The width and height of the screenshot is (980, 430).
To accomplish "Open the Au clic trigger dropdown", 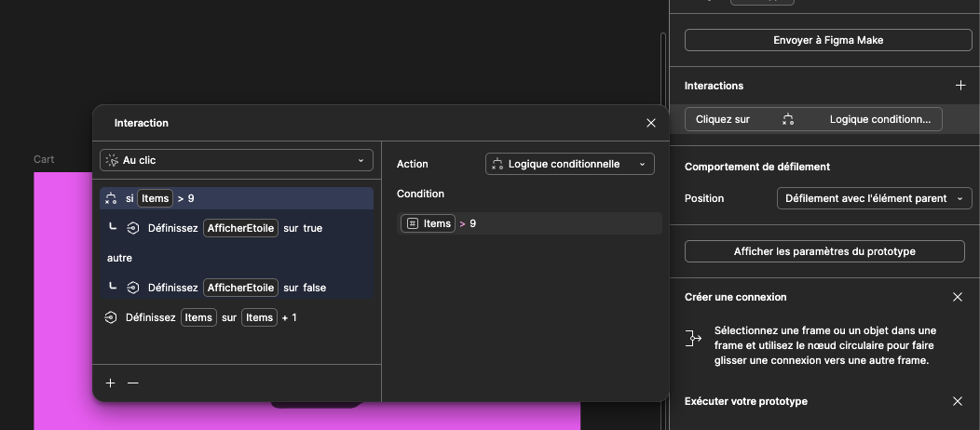I will tap(237, 160).
